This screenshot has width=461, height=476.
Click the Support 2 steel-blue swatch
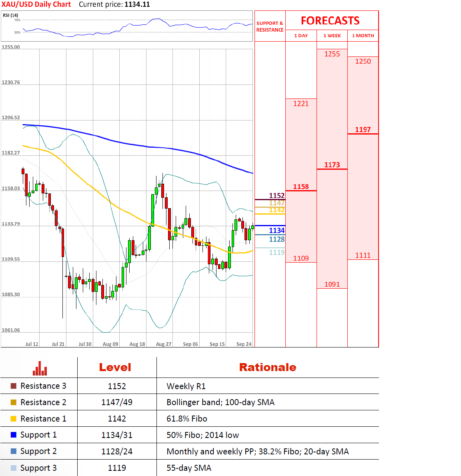[13, 451]
